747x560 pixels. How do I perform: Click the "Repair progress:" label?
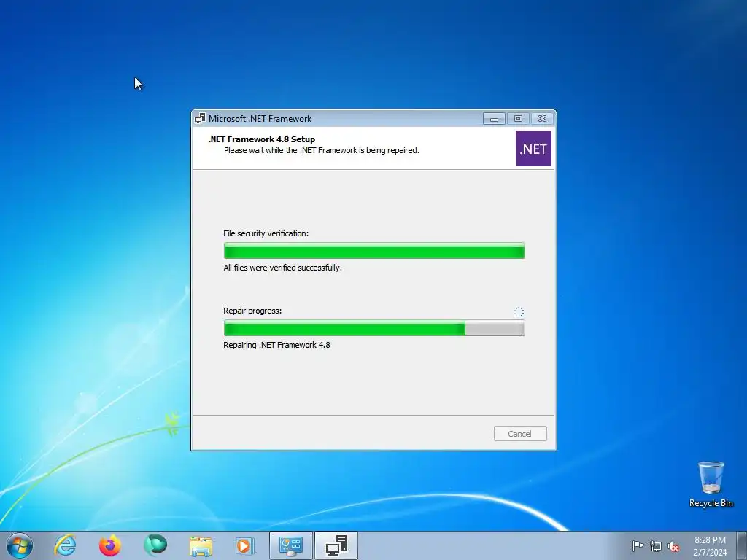pos(252,311)
